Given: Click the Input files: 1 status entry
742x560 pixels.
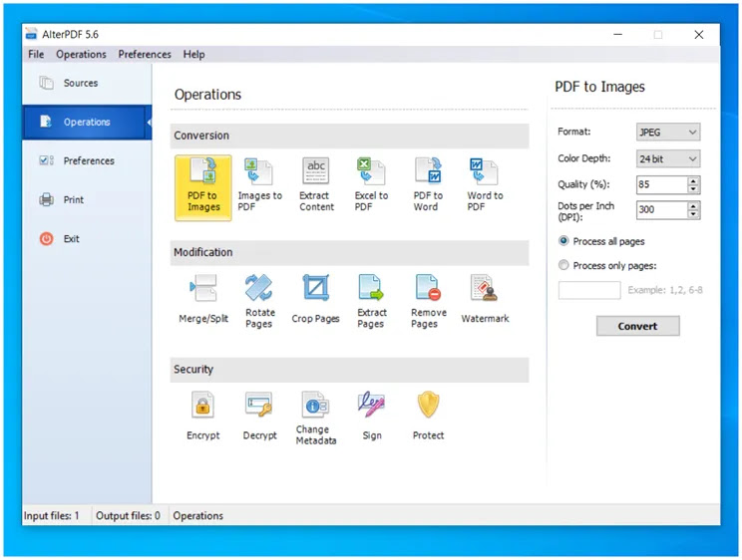Looking at the screenshot, I should tap(51, 515).
